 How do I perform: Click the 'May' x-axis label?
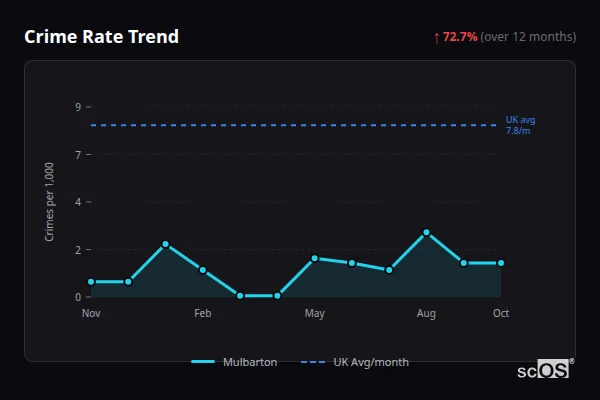coord(315,313)
